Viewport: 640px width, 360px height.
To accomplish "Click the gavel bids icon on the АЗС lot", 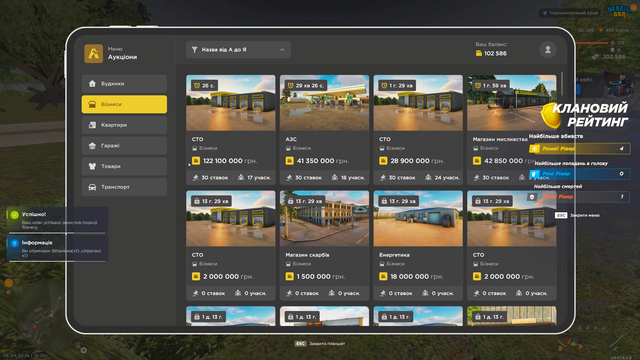I will pyautogui.click(x=289, y=178).
